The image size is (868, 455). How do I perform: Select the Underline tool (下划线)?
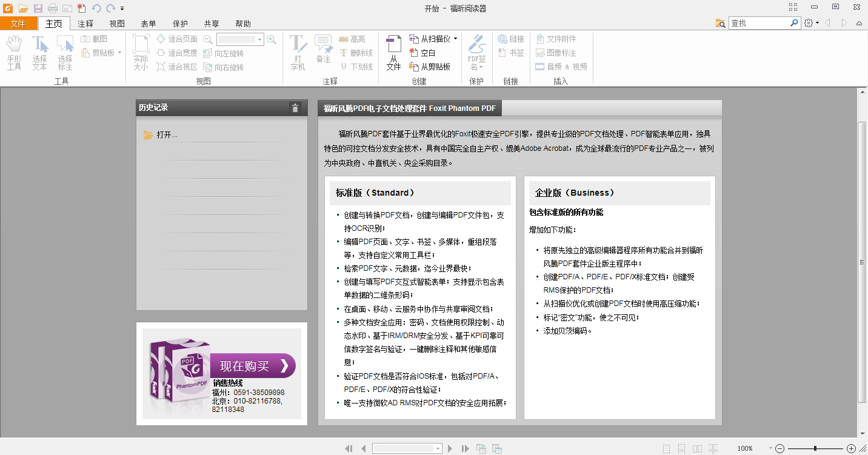356,67
